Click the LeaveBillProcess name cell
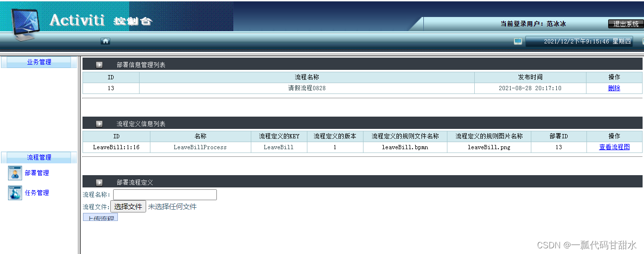Image resolution: width=644 pixels, height=254 pixels. click(200, 147)
